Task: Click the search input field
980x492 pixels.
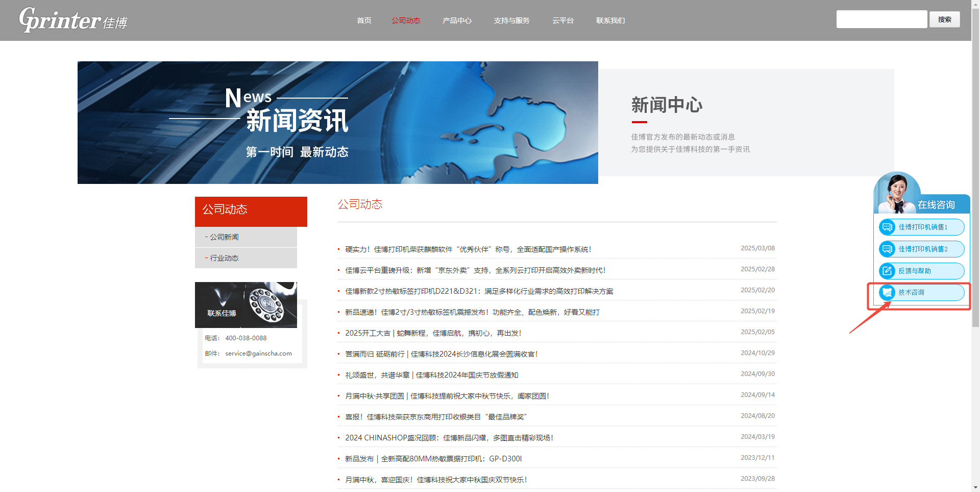Action: pyautogui.click(x=881, y=19)
